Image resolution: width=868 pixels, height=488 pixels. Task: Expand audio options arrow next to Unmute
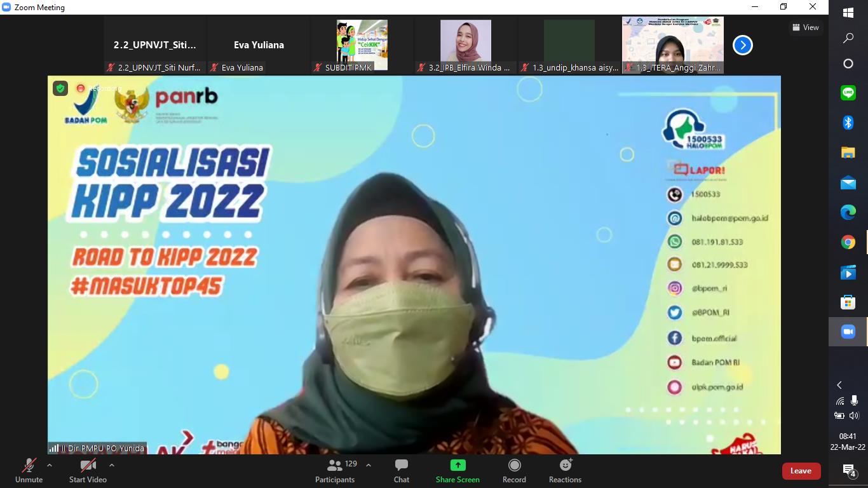pos(50,465)
